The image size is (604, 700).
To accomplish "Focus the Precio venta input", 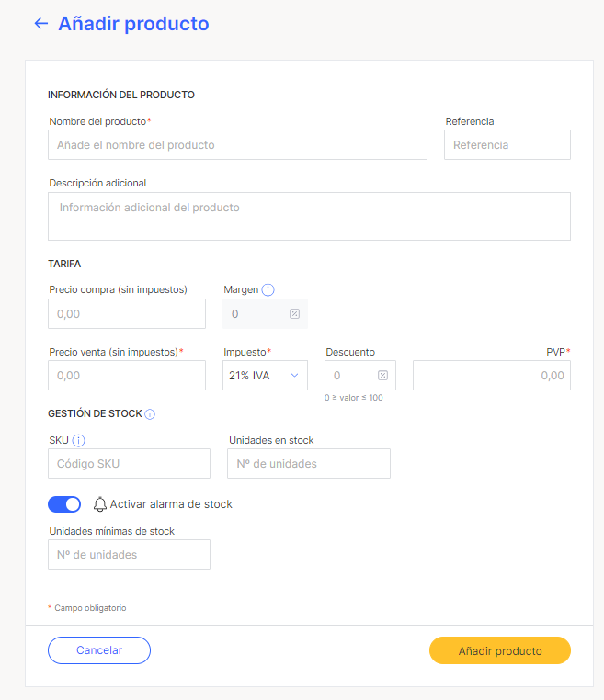I will (127, 376).
